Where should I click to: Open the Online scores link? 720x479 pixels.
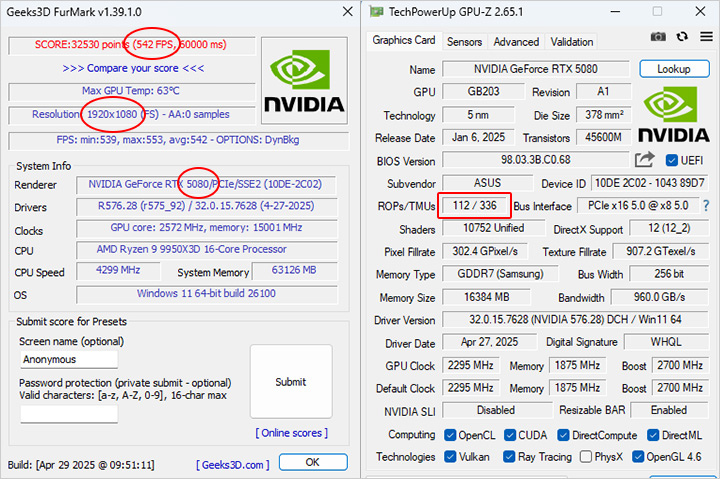pos(292,433)
